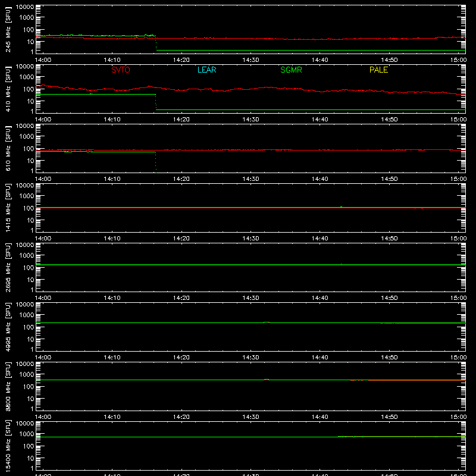Click the 8800 MHz [SFU] axis title

[8, 386]
